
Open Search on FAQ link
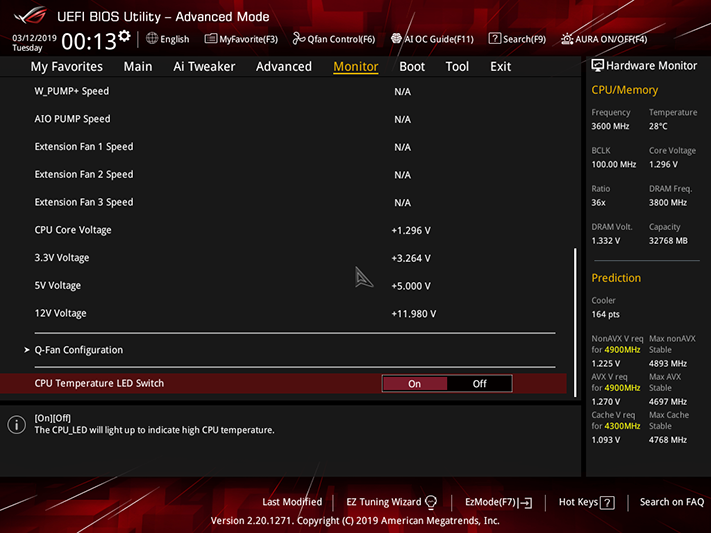pos(672,502)
